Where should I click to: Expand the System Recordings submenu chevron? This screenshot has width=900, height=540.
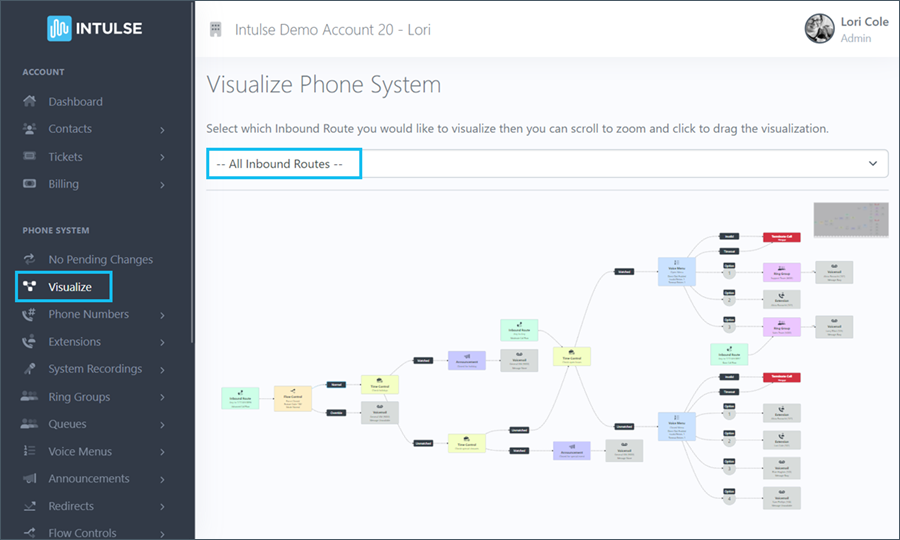click(x=162, y=370)
